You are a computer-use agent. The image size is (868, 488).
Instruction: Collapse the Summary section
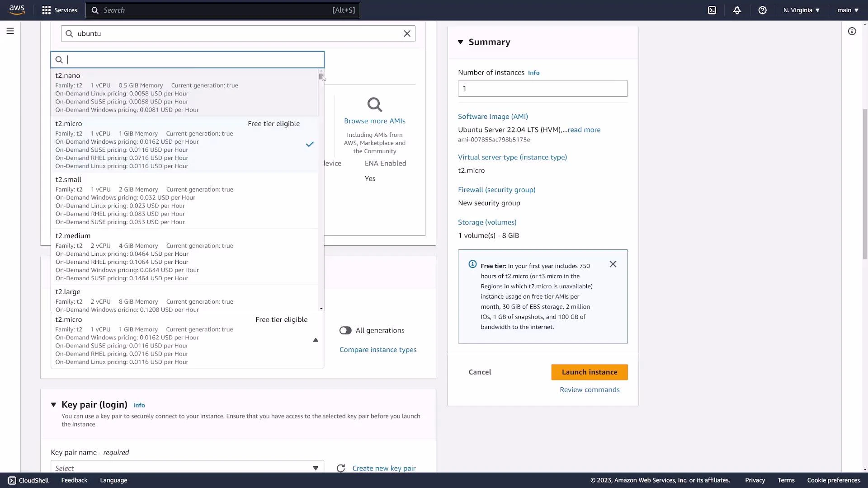click(x=461, y=42)
